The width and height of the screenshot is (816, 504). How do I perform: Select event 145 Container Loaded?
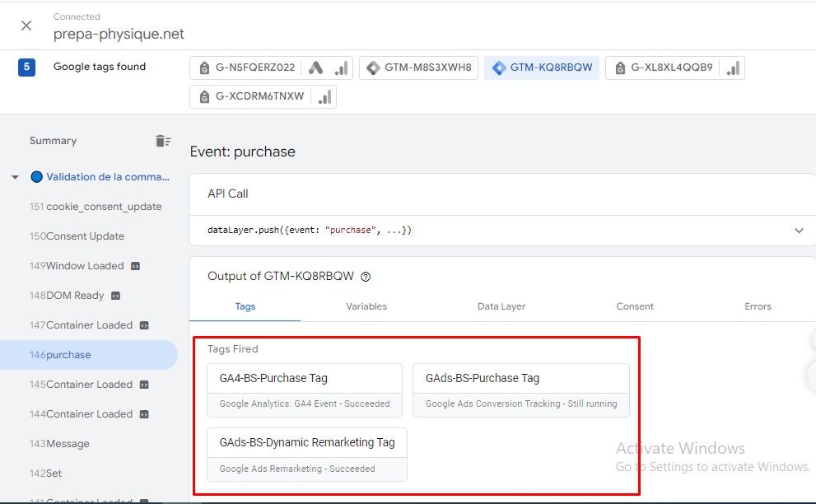click(82, 385)
